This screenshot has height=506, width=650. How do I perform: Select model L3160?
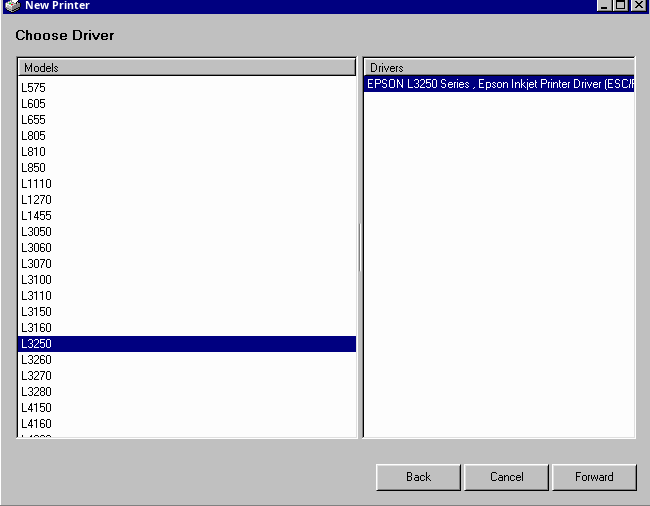click(x=187, y=328)
